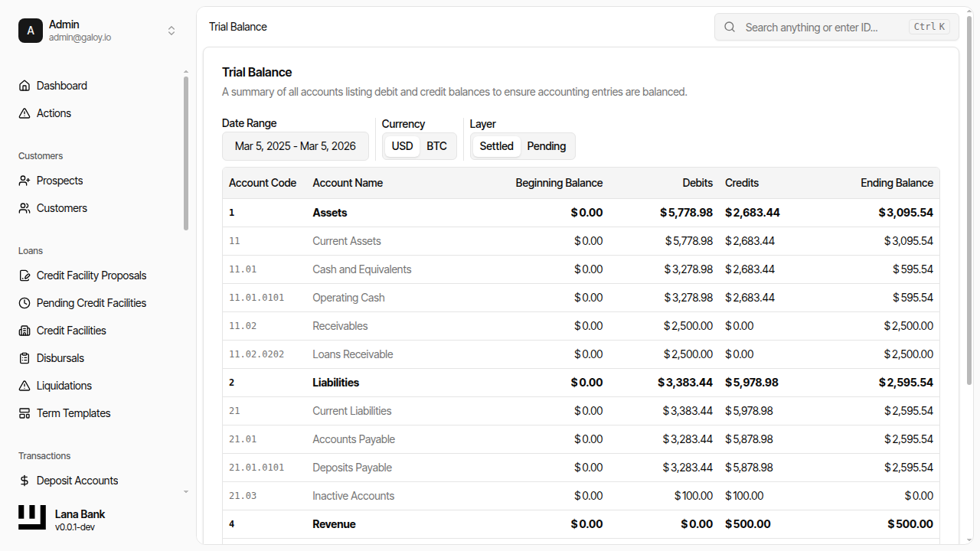Open the Dashboard from the sidebar
This screenshot has width=980, height=551.
[61, 85]
